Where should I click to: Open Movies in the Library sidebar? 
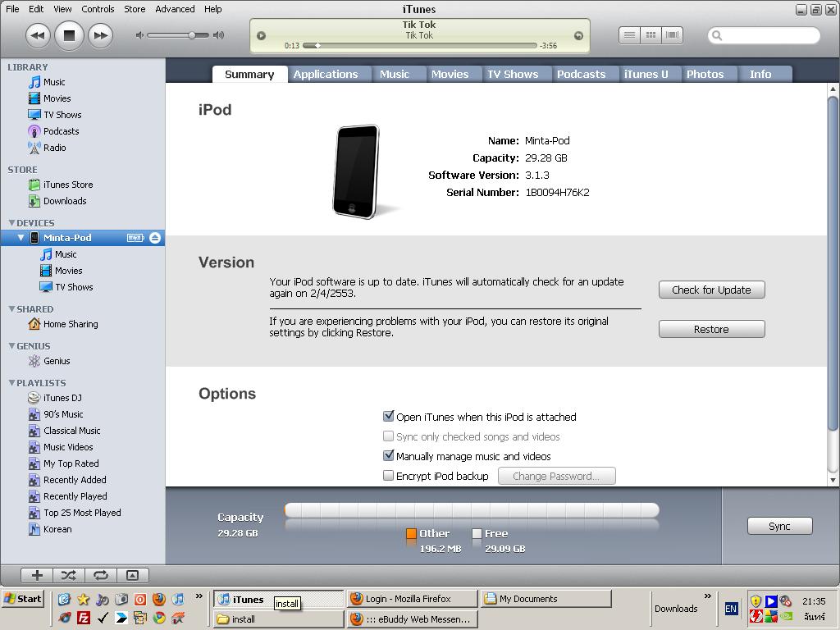pyautogui.click(x=57, y=98)
